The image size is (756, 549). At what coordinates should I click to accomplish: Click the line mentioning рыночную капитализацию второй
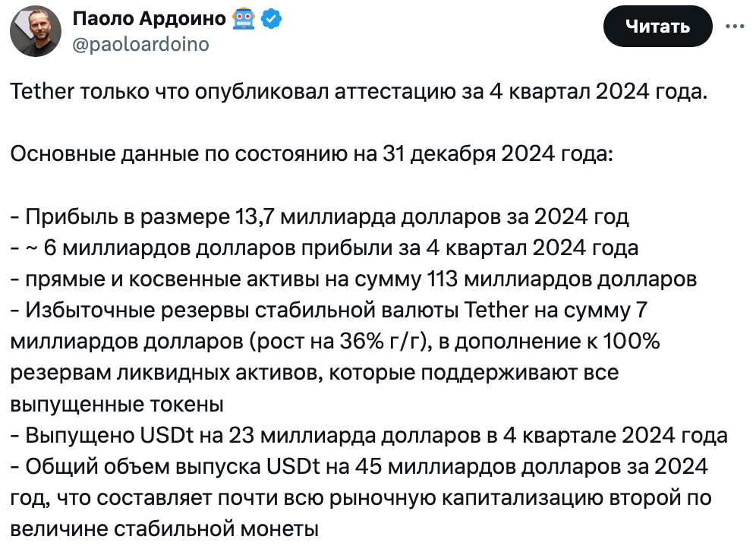(x=361, y=498)
